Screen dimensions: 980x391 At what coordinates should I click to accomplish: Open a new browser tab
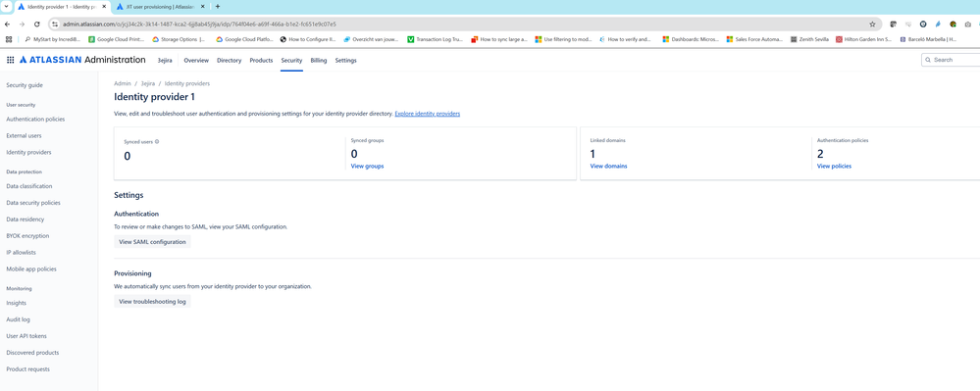point(218,6)
